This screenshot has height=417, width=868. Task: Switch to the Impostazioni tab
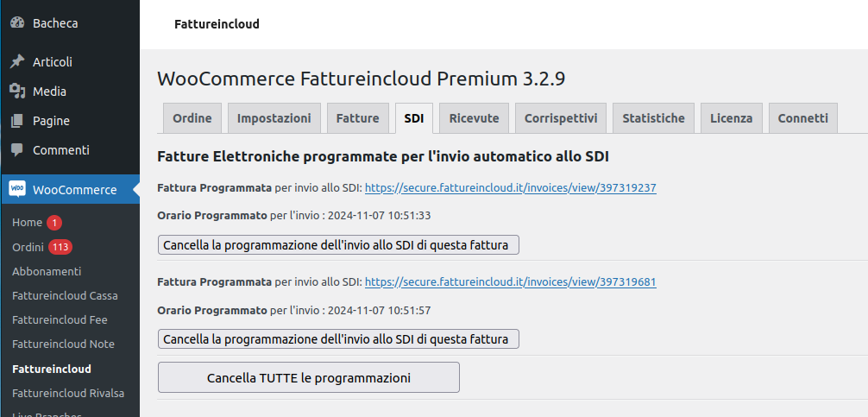click(x=274, y=118)
